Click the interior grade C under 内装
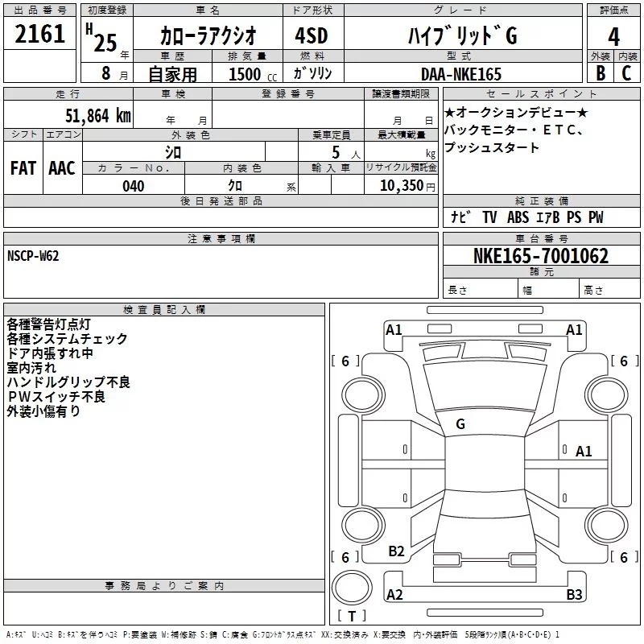This screenshot has height=644, width=644. tap(626, 73)
